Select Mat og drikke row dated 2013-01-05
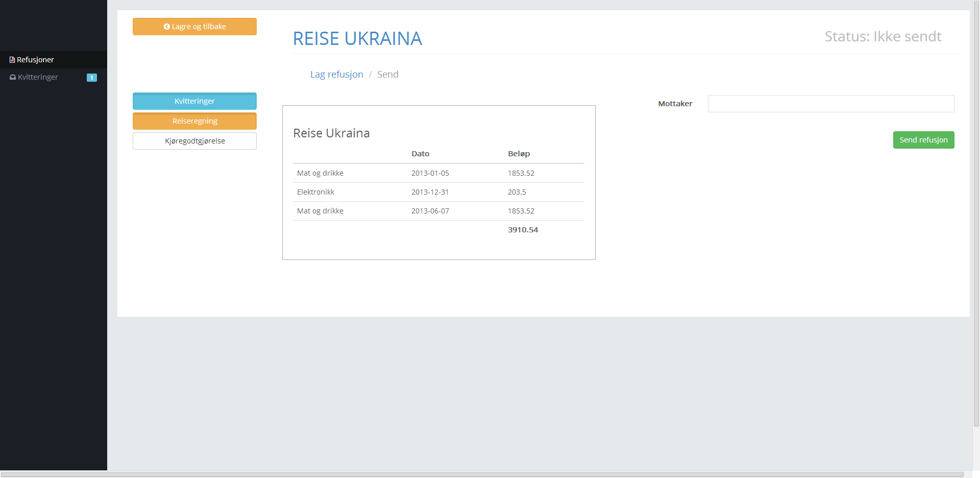The image size is (980, 478). click(x=320, y=173)
